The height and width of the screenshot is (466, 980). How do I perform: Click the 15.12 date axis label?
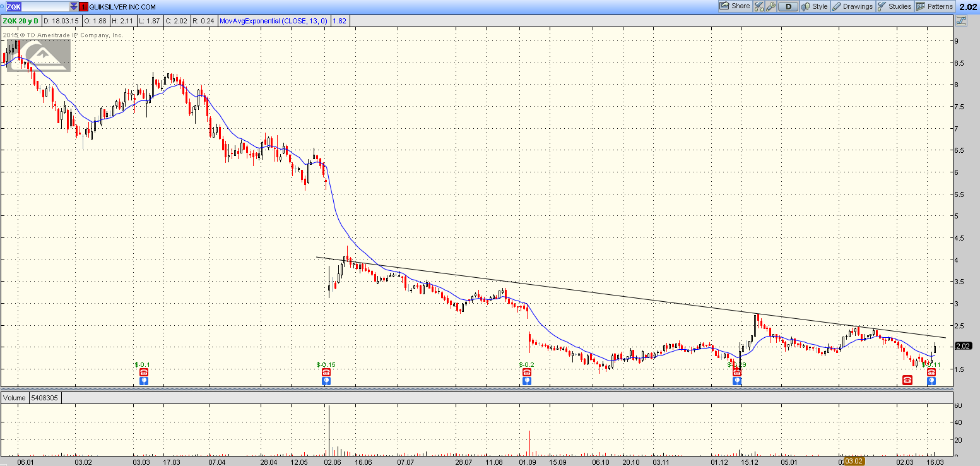[749, 462]
